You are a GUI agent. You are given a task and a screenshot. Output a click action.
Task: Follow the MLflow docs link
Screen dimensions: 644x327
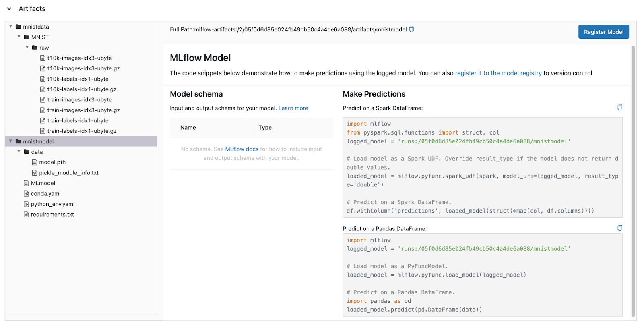[x=242, y=149]
